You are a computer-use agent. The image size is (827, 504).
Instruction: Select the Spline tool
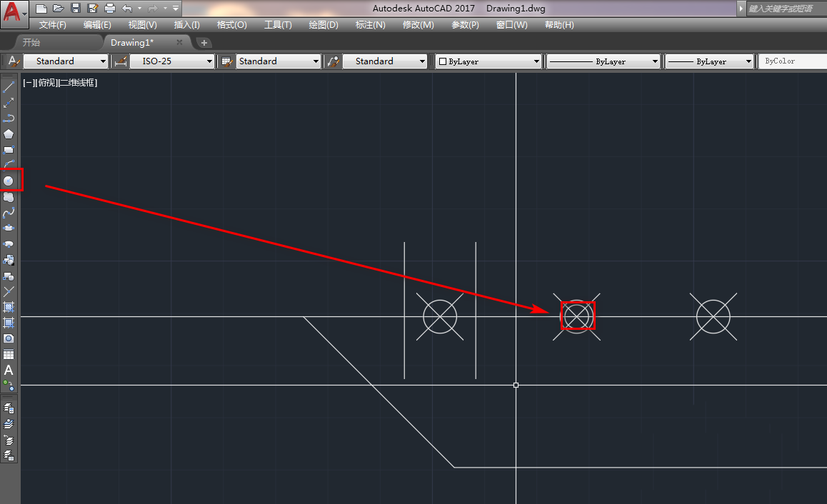click(x=9, y=213)
